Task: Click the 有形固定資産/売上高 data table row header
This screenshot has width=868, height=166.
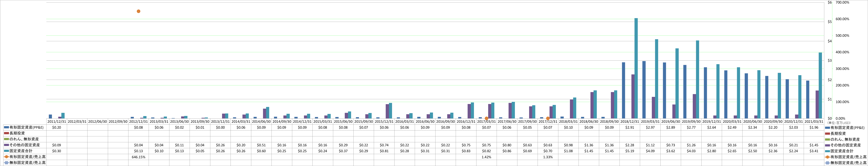Action: 25,157
